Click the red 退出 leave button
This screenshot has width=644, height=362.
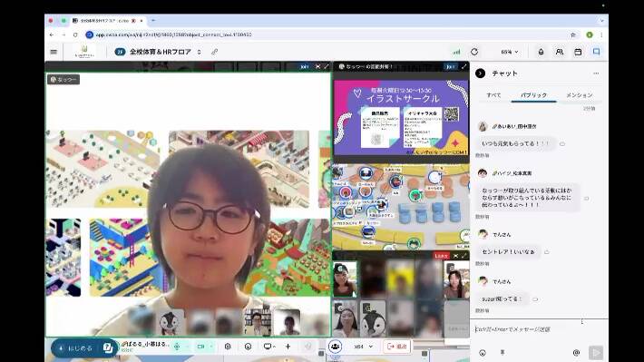point(396,347)
